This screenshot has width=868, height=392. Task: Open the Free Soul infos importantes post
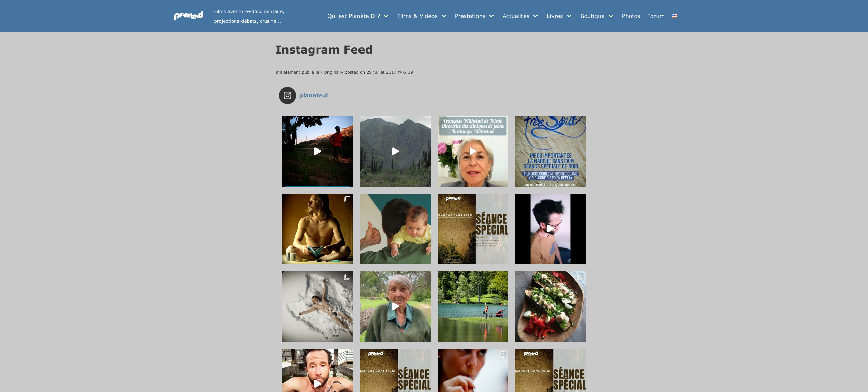pos(550,151)
